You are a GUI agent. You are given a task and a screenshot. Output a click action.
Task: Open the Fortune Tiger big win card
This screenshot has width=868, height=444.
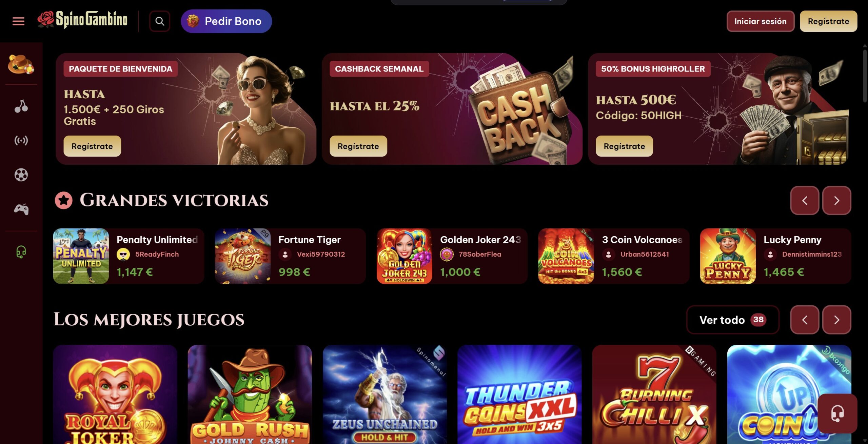click(290, 256)
